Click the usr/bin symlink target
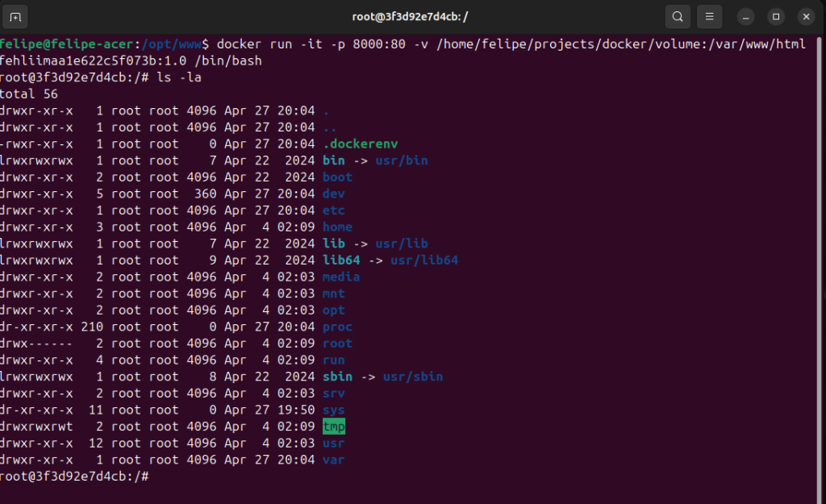The height and width of the screenshot is (504, 826). point(401,160)
